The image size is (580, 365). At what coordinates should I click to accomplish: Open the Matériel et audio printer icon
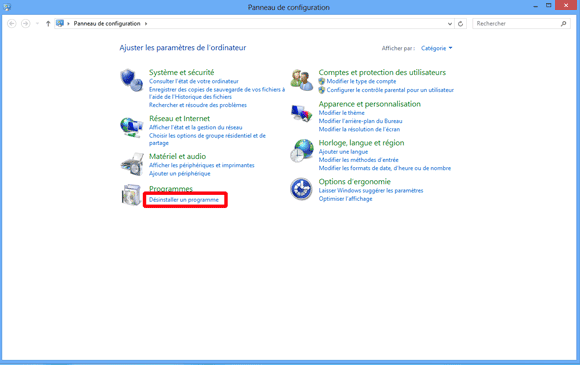pyautogui.click(x=132, y=164)
